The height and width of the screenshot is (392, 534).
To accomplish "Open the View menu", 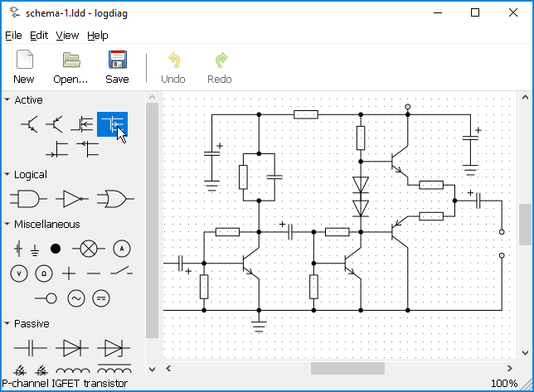I will [67, 36].
